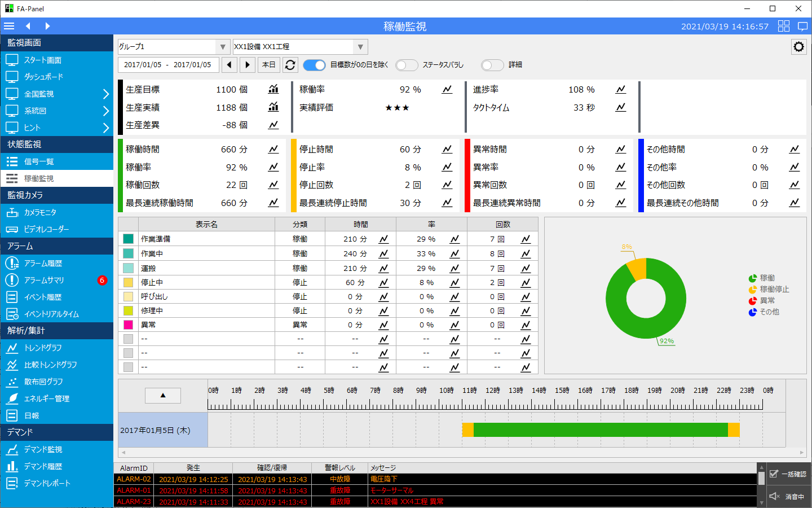Image resolution: width=812 pixels, height=508 pixels.
Task: Open デマンドレポート in sidebar
Action: 56,483
